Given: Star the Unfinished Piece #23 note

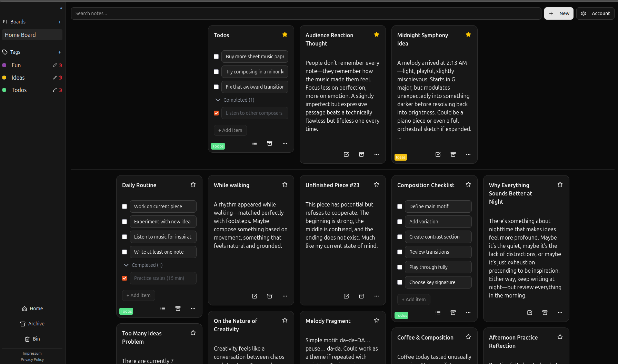Looking at the screenshot, I should 377,184.
